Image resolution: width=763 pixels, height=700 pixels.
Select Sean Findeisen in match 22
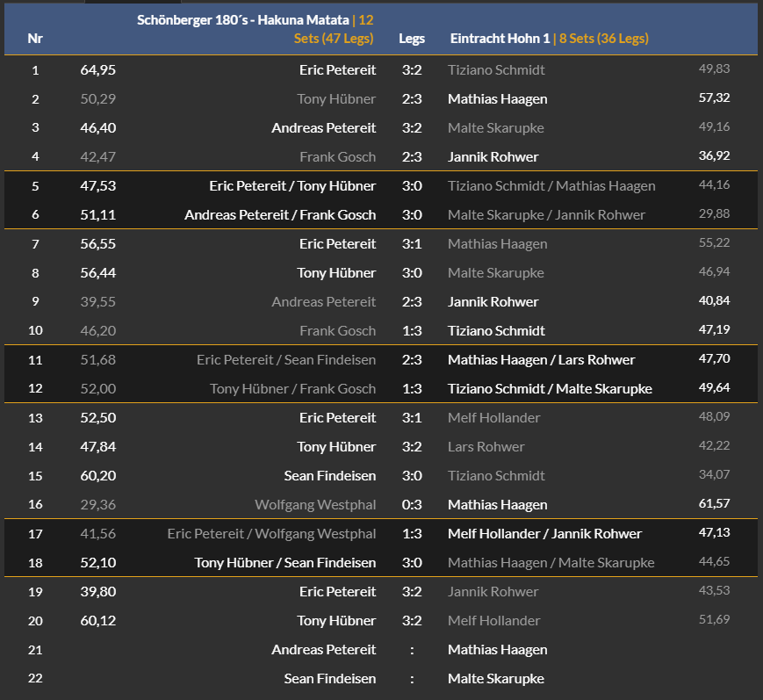[x=330, y=679]
